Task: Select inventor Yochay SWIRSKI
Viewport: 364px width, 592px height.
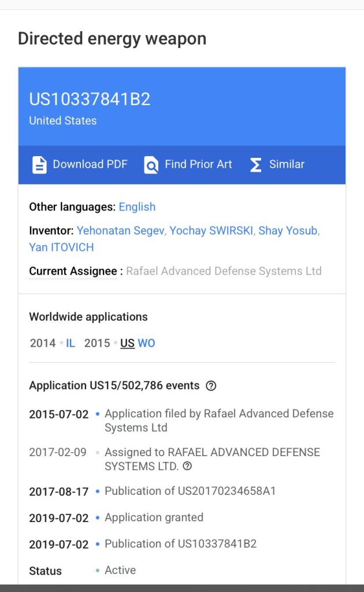Action: [x=211, y=231]
